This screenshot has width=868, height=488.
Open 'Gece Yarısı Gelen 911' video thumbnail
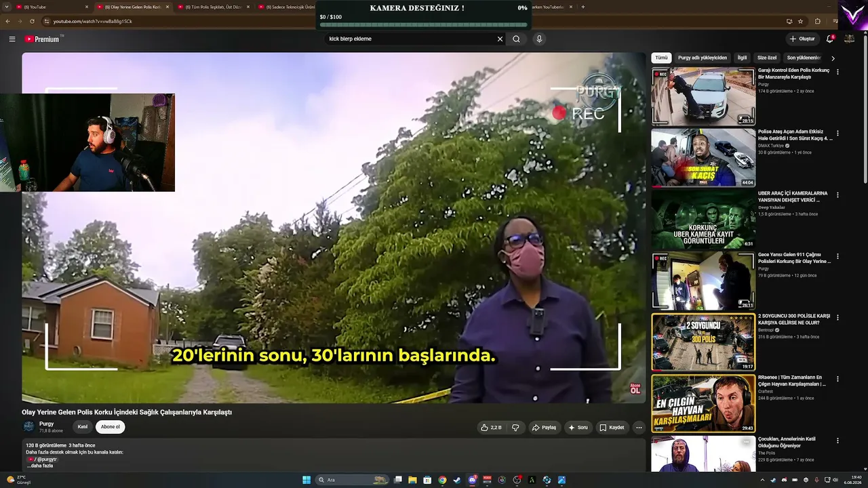coord(703,281)
